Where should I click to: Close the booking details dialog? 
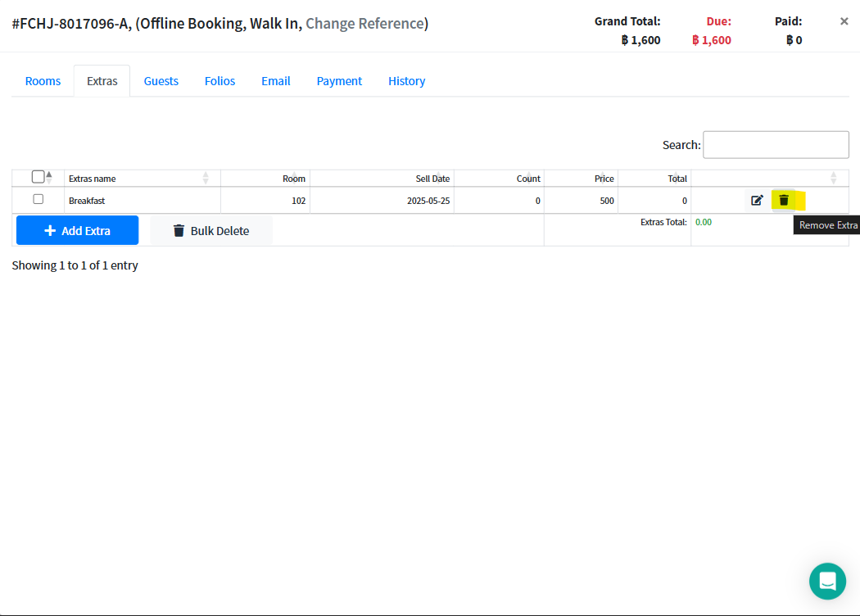pyautogui.click(x=844, y=21)
